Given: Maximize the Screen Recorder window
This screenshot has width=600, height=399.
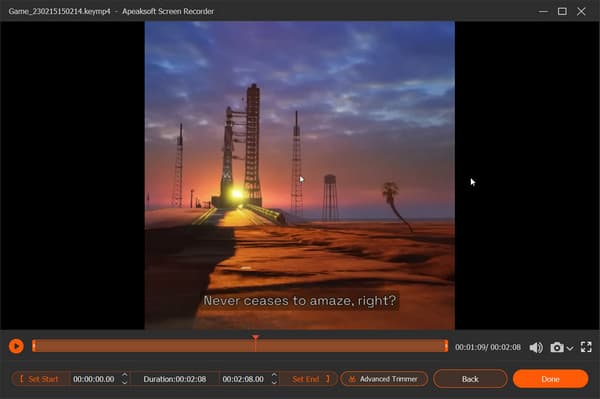Looking at the screenshot, I should (x=562, y=11).
